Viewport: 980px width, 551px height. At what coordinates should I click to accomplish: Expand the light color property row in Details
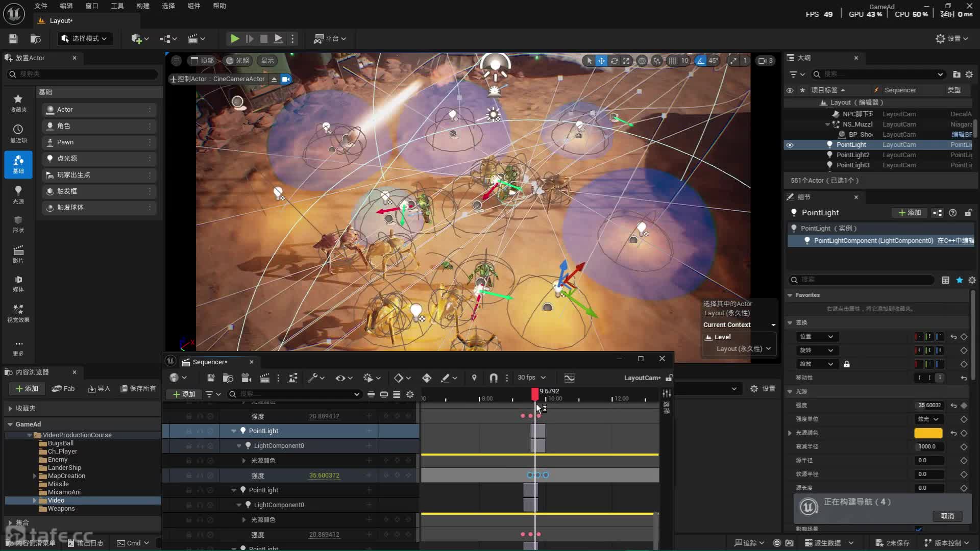[x=790, y=433]
